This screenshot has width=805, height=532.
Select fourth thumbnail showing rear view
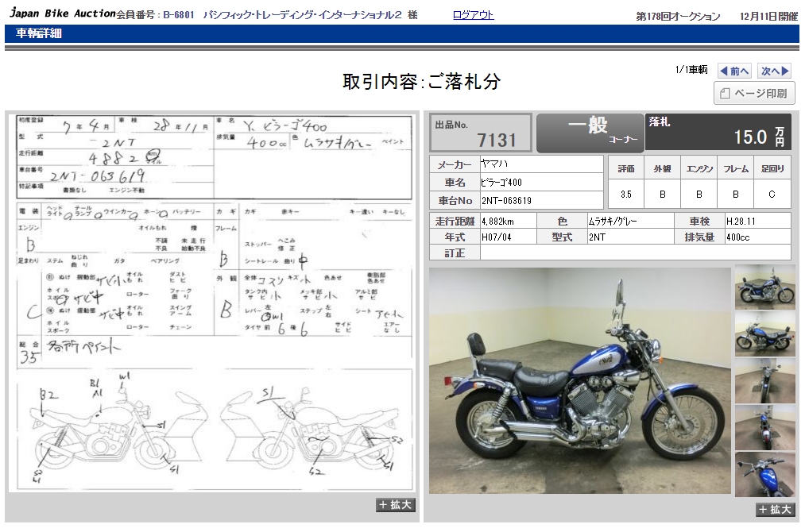click(764, 427)
